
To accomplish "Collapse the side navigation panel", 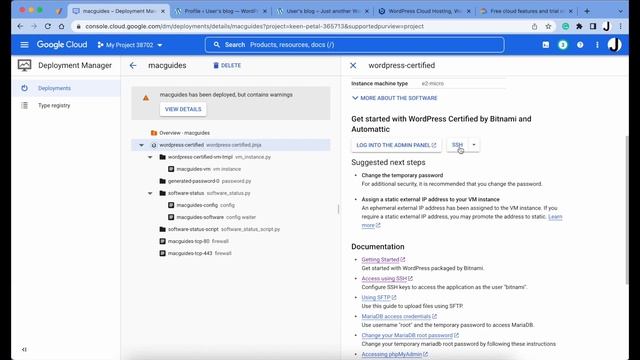I will [24, 349].
